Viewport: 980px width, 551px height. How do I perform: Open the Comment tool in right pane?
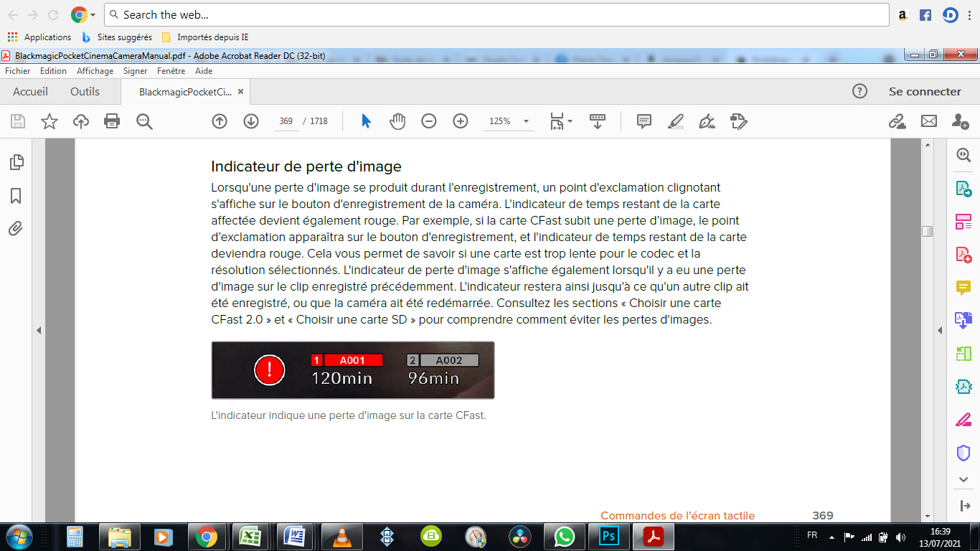pos(963,288)
